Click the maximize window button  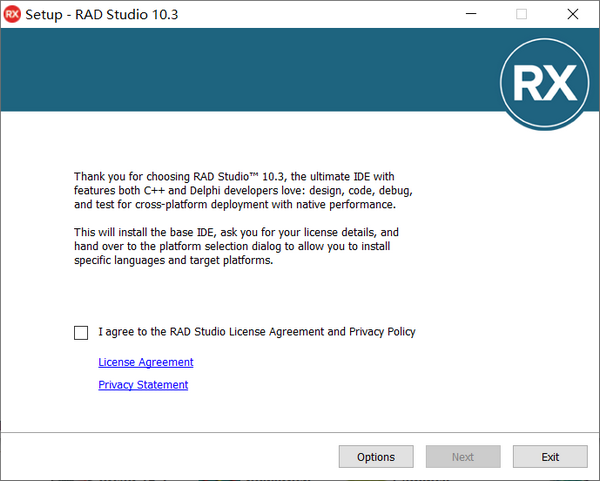click(x=521, y=14)
